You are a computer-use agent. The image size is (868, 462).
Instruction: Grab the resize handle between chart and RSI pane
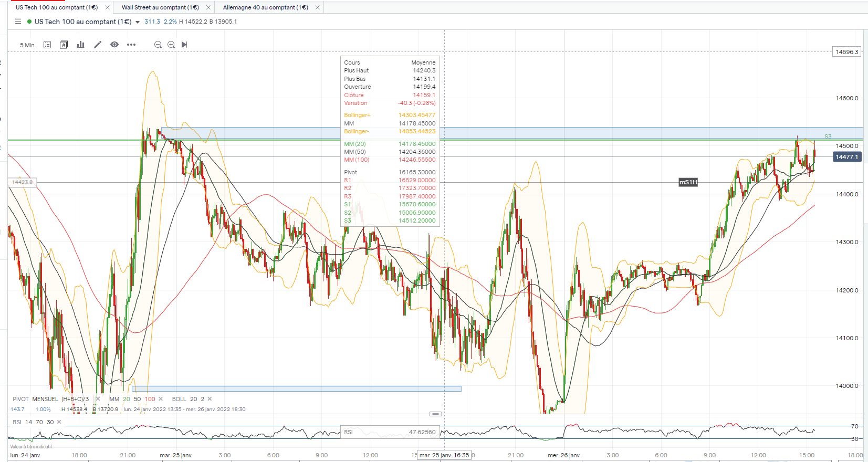coord(435,414)
